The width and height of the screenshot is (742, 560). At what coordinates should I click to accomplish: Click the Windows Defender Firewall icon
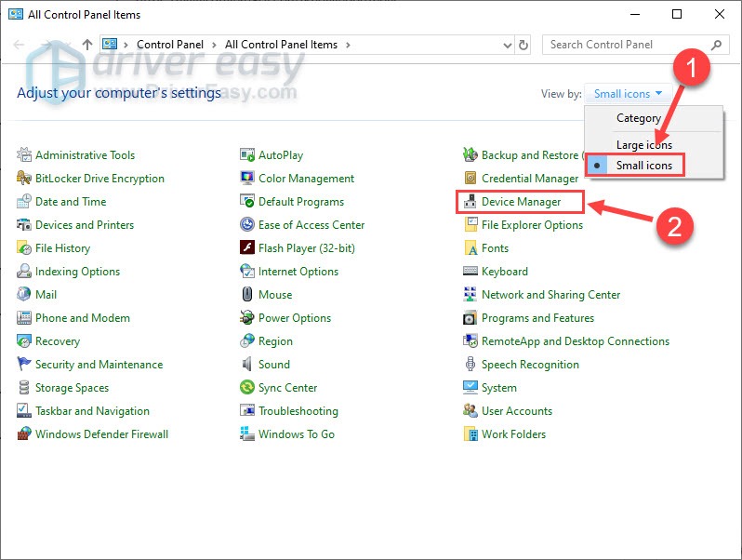coord(24,434)
